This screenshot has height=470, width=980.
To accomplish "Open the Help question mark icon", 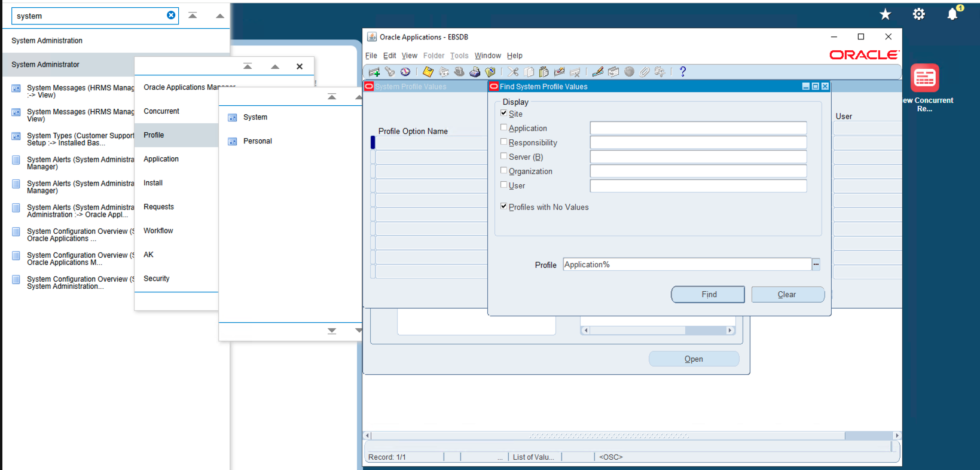I will (682, 72).
